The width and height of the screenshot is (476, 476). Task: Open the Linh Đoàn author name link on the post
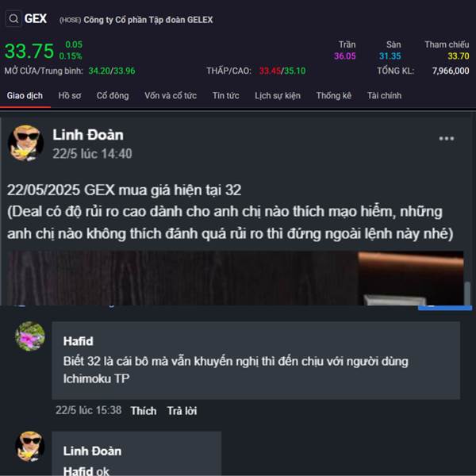(88, 135)
